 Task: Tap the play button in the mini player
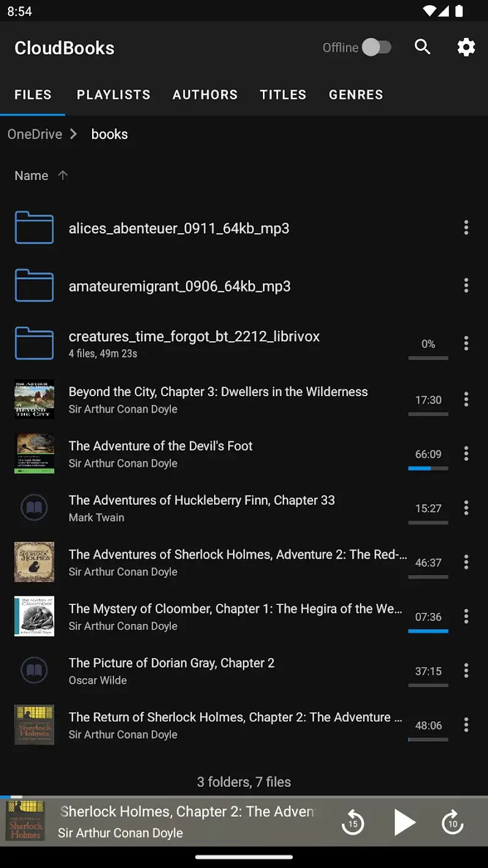click(x=405, y=822)
